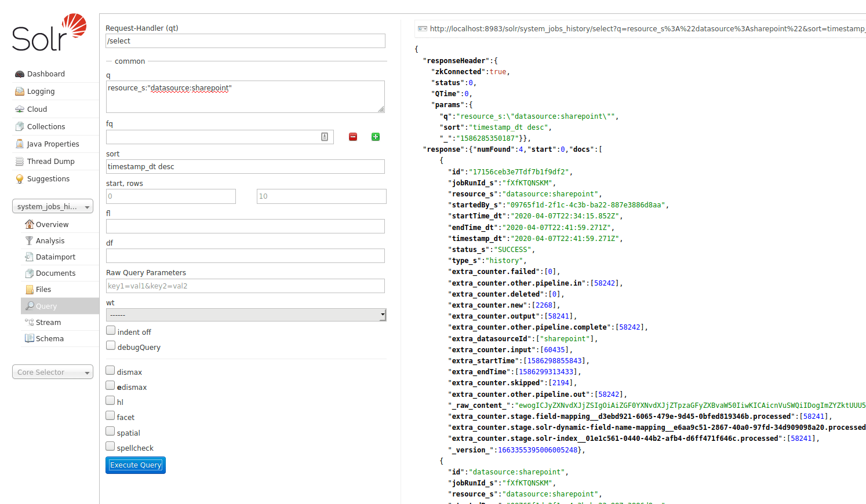Open the system_jobs_history core dropdown
Image resolution: width=866 pixels, height=504 pixels.
click(x=52, y=206)
